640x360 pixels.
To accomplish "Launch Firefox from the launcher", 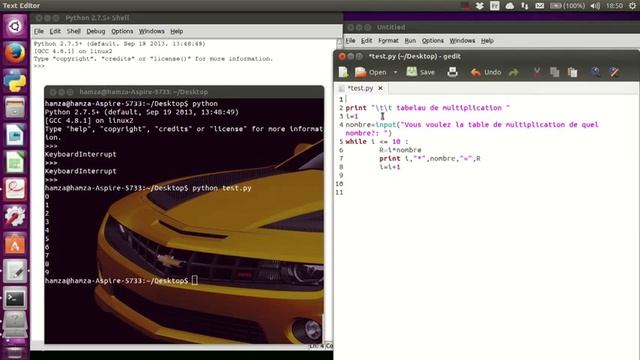I will 15,53.
